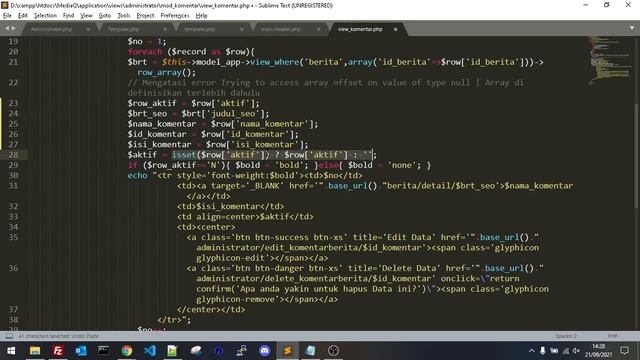Open the Tools menu
The image size is (640, 360).
click(124, 16)
